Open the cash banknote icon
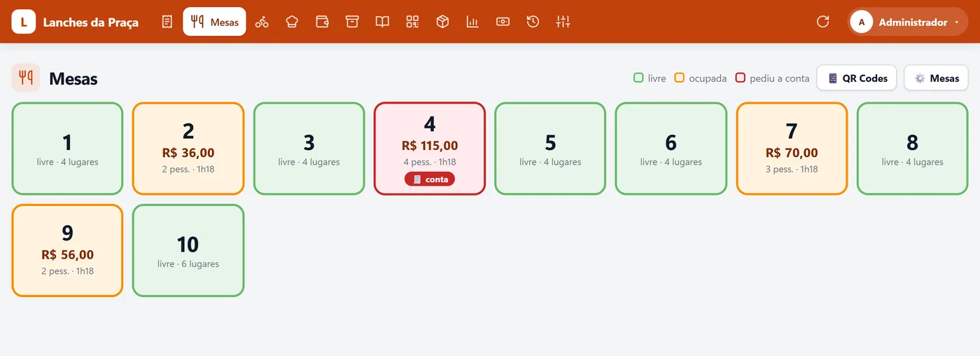The image size is (980, 356). point(503,22)
